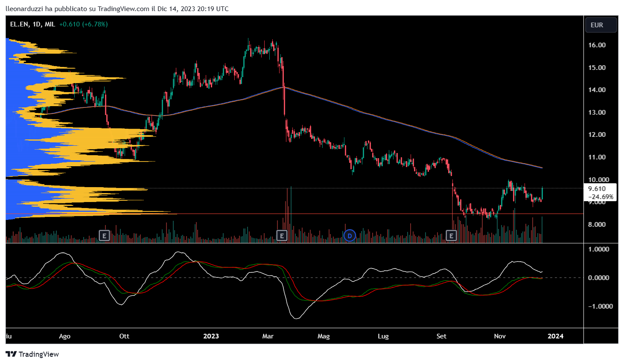Click the blue dividend 'D' marker
Screen dimensions: 624x364
(350, 235)
